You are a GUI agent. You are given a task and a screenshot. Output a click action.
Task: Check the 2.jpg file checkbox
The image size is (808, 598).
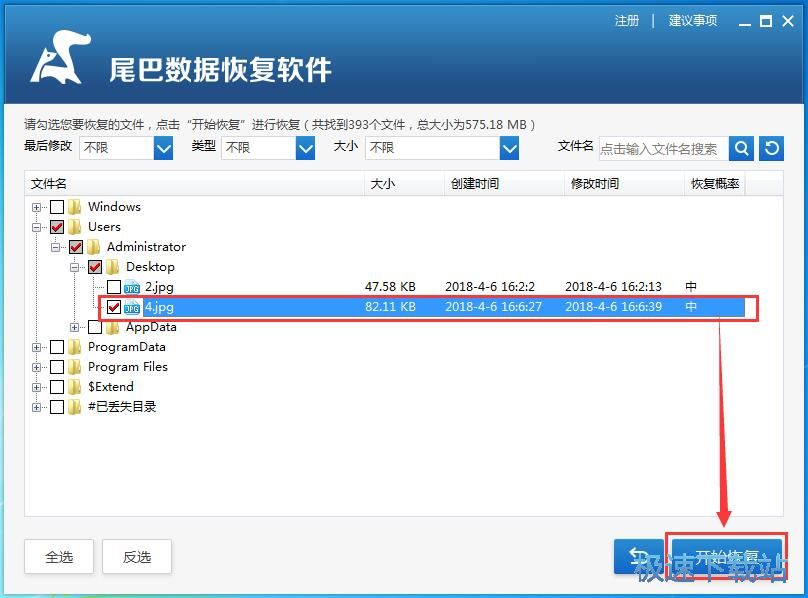pyautogui.click(x=114, y=287)
